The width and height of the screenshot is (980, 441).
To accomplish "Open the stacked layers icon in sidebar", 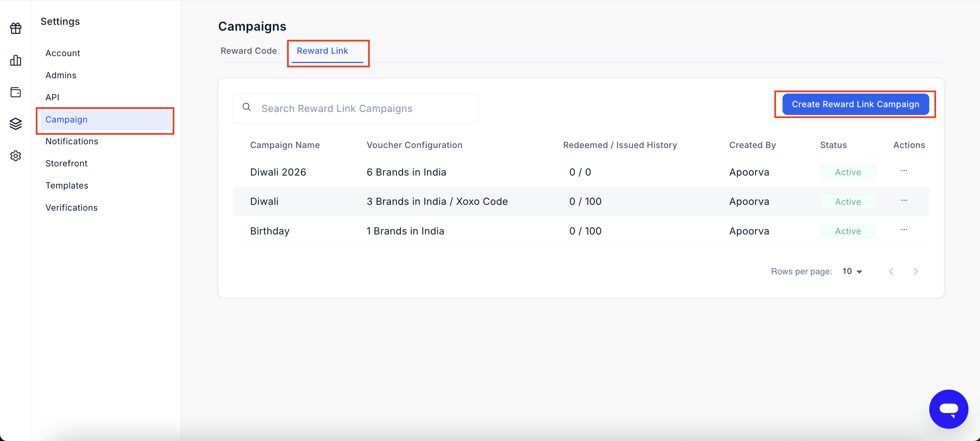I will tap(16, 124).
